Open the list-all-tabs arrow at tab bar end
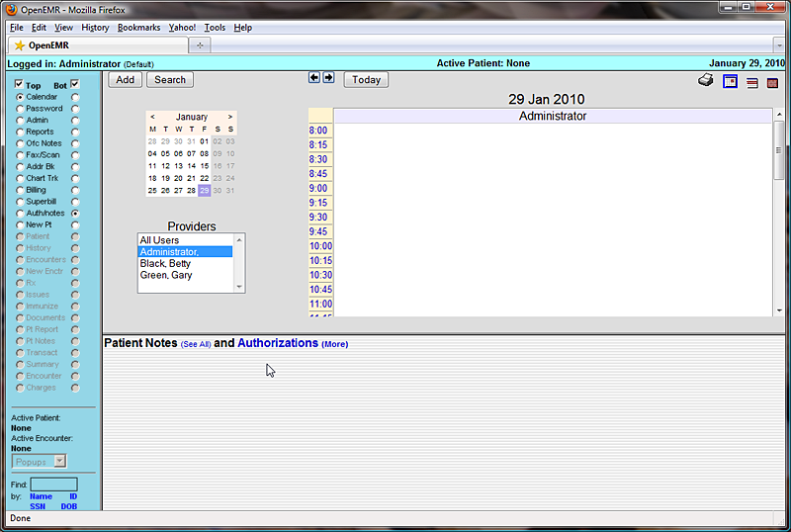This screenshot has width=791, height=532. 779,45
